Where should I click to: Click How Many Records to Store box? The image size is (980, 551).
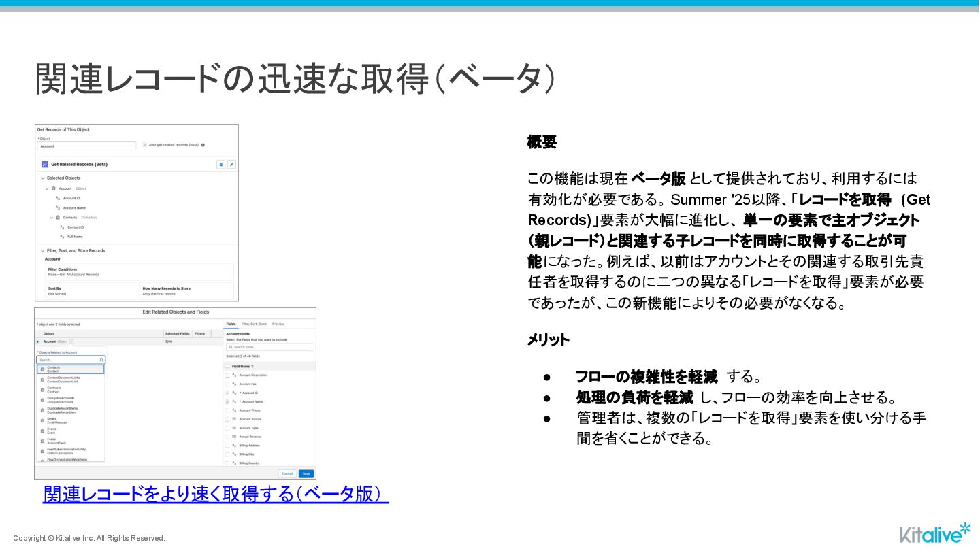click(186, 291)
